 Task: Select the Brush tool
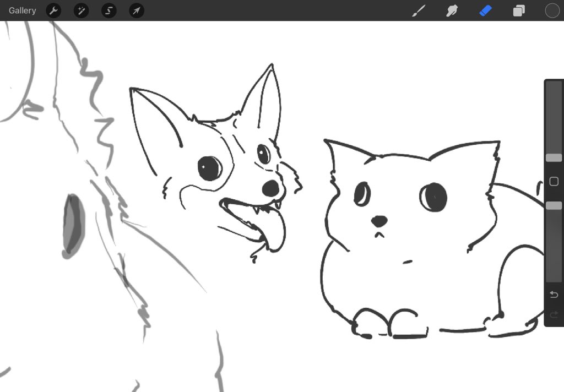[x=419, y=11]
